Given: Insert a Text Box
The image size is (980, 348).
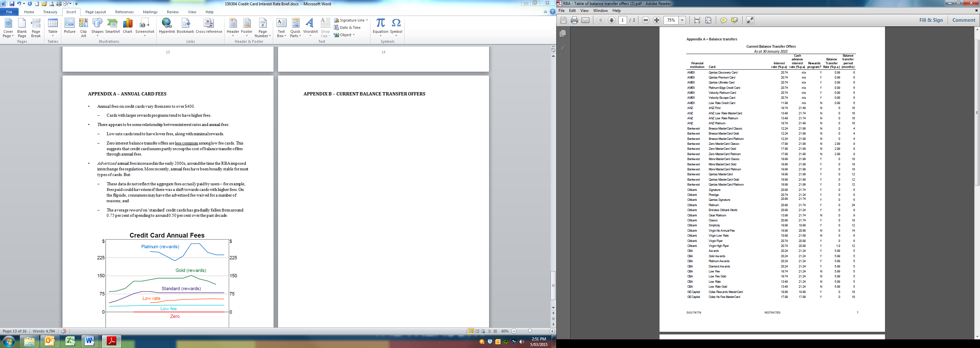Looking at the screenshot, I should pos(281,28).
